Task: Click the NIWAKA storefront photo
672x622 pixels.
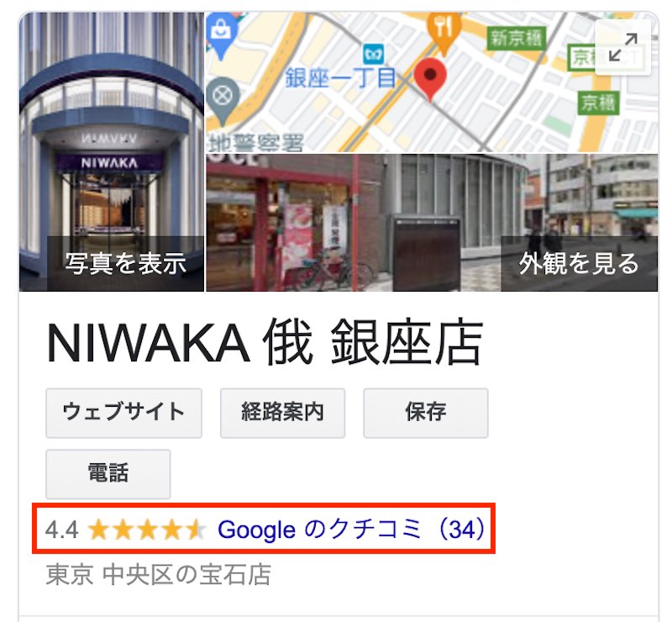Action: click(112, 152)
